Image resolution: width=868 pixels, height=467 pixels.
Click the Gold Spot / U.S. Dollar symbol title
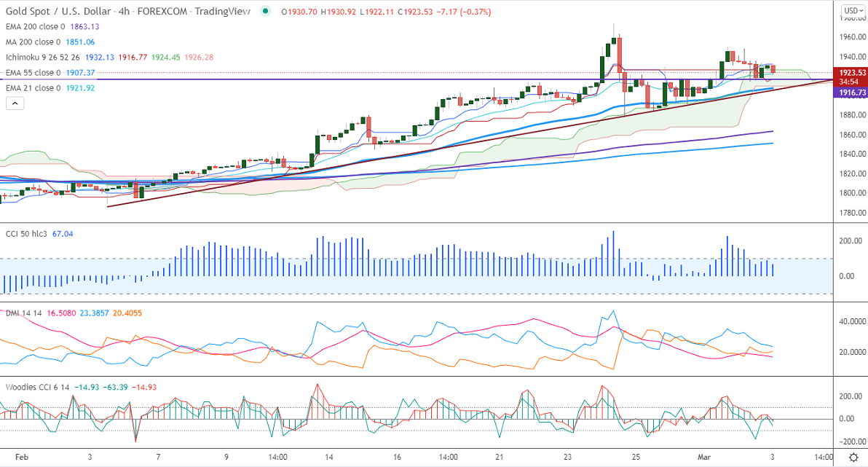(x=58, y=11)
